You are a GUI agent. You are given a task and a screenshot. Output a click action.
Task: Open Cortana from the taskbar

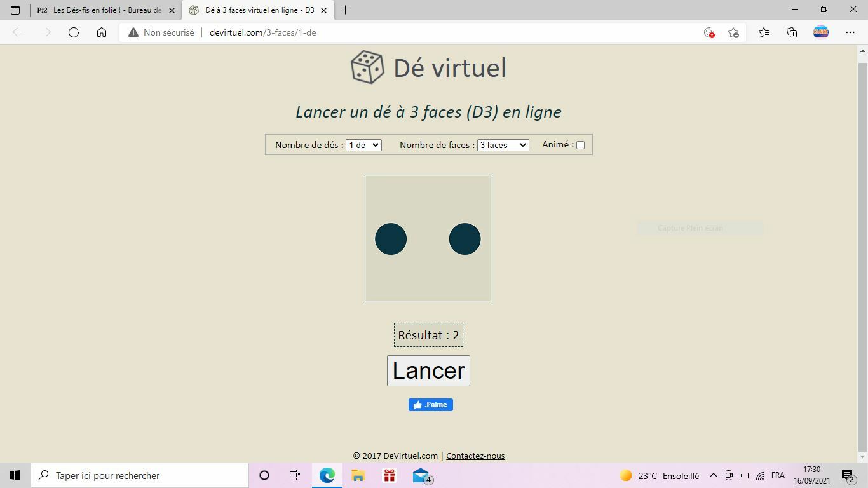[x=264, y=475]
